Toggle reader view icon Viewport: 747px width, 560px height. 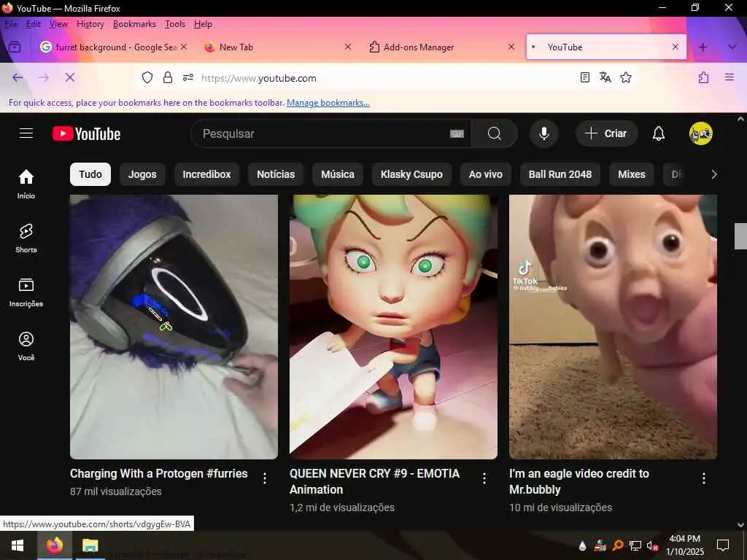coord(585,77)
